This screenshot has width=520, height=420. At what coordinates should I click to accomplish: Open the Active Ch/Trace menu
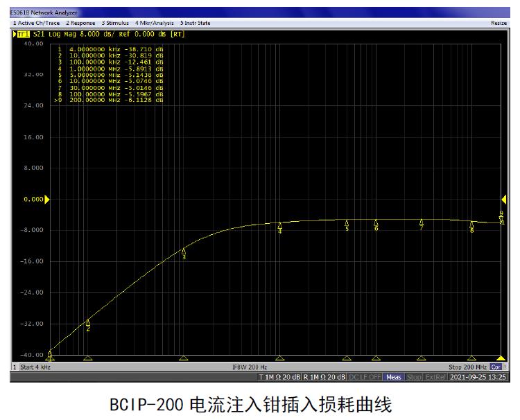coord(37,23)
